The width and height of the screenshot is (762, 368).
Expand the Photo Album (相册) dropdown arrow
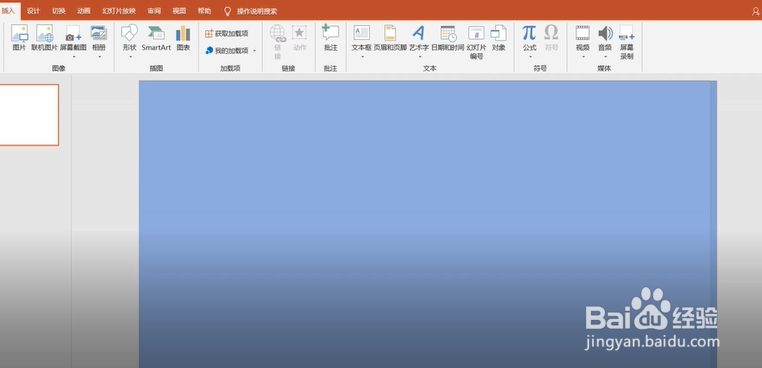click(99, 56)
